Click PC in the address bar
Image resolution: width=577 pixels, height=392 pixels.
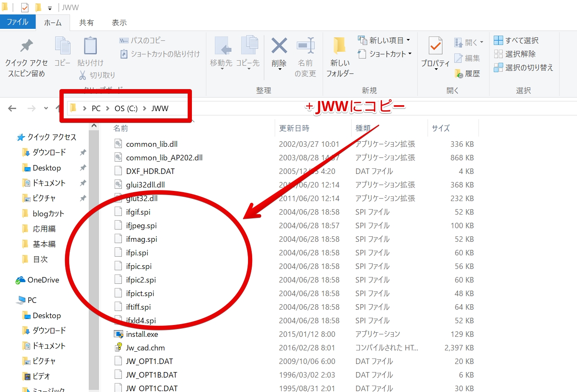(96, 109)
